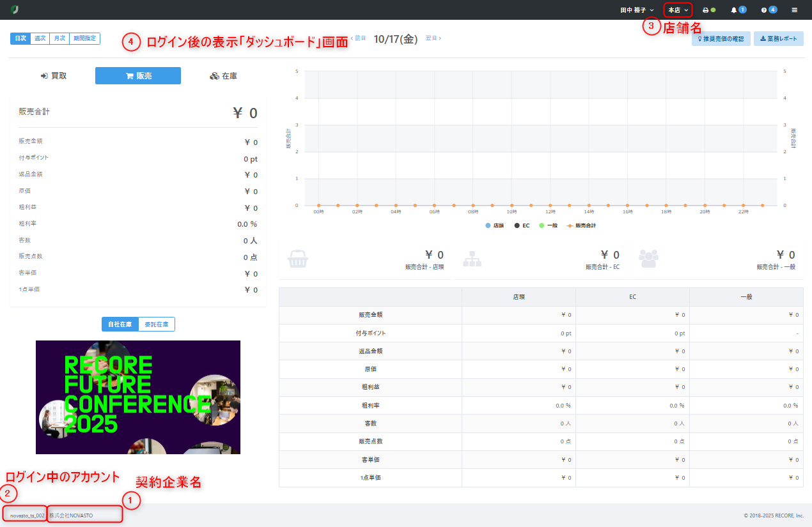The height and width of the screenshot is (527, 812).
Task: Click the 店頭 column header in table
Action: click(x=519, y=297)
